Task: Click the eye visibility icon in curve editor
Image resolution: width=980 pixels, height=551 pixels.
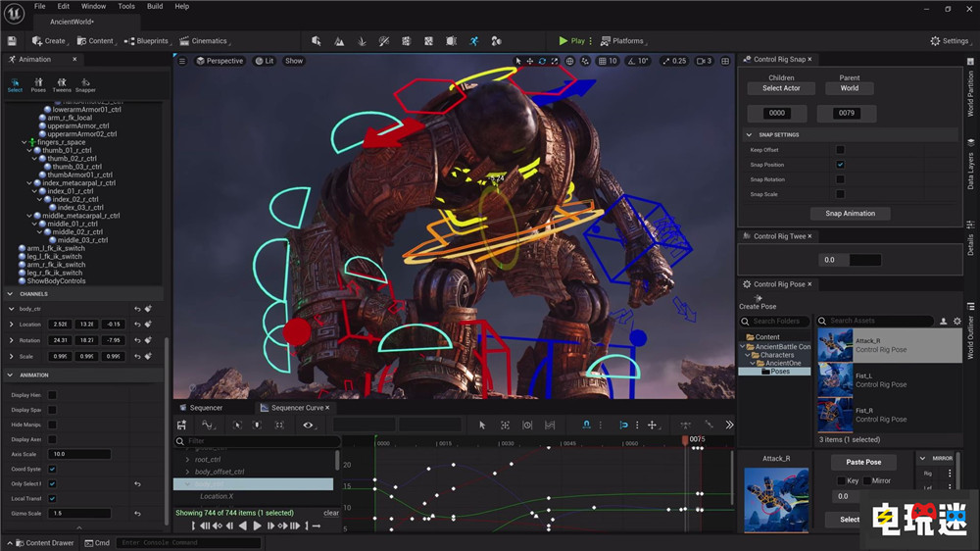Action: [308, 425]
